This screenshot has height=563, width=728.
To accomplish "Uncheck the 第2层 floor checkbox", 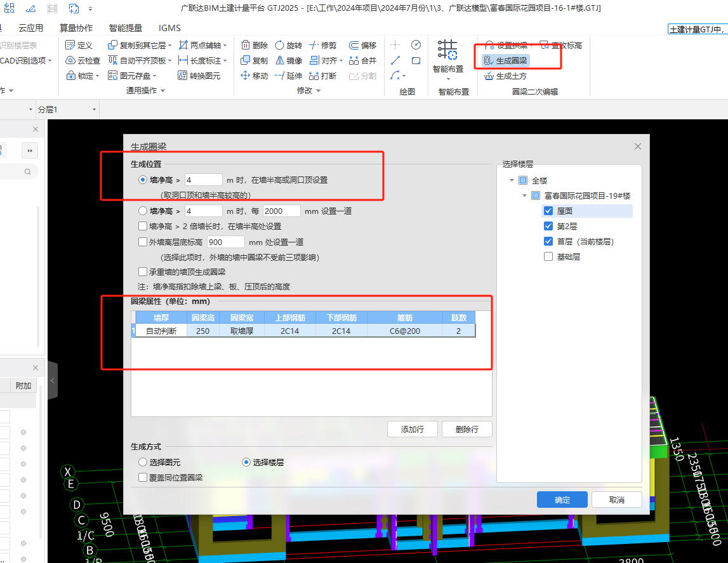I will pyautogui.click(x=548, y=226).
